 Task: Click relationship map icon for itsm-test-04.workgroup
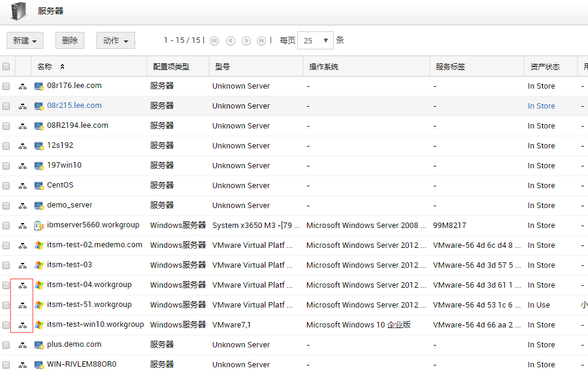pyautogui.click(x=22, y=285)
